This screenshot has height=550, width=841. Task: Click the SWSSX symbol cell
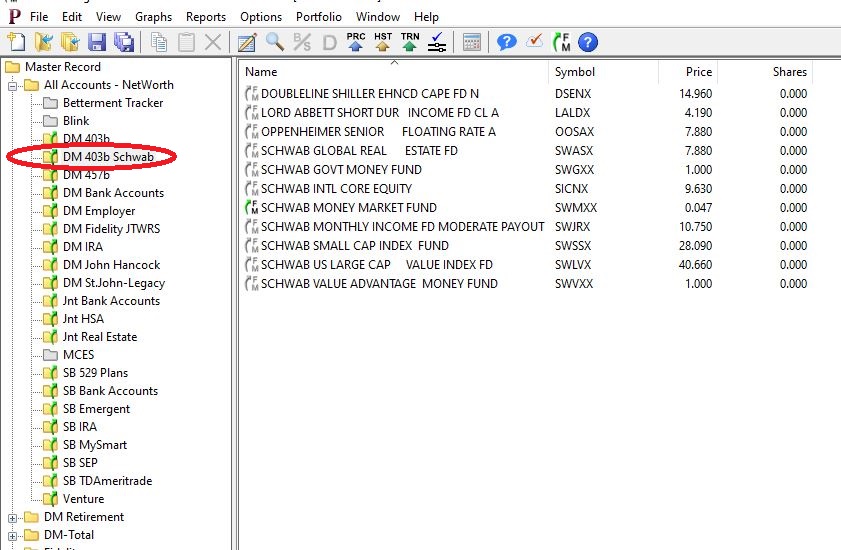pyautogui.click(x=573, y=246)
